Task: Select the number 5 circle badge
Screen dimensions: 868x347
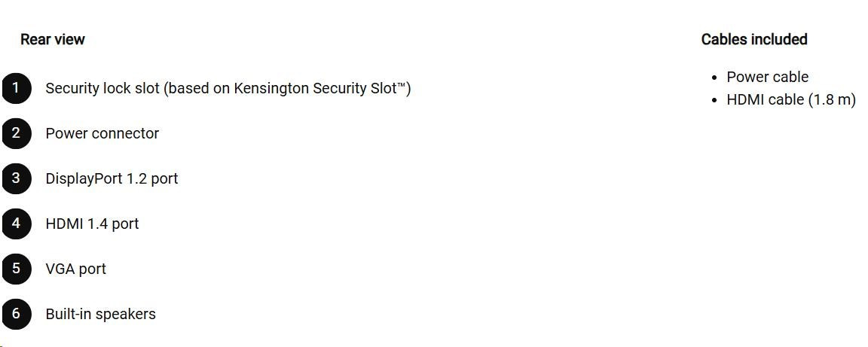Action: (x=16, y=269)
